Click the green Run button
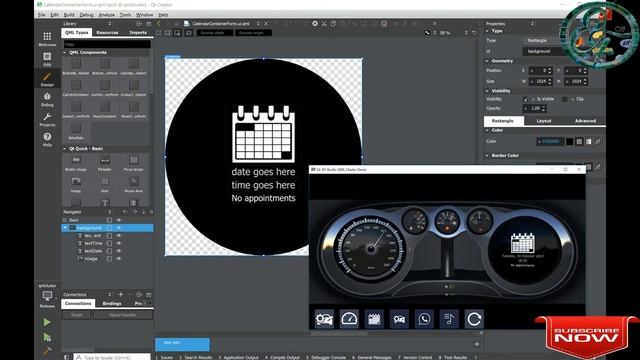This screenshot has width=640, height=360. [47, 322]
